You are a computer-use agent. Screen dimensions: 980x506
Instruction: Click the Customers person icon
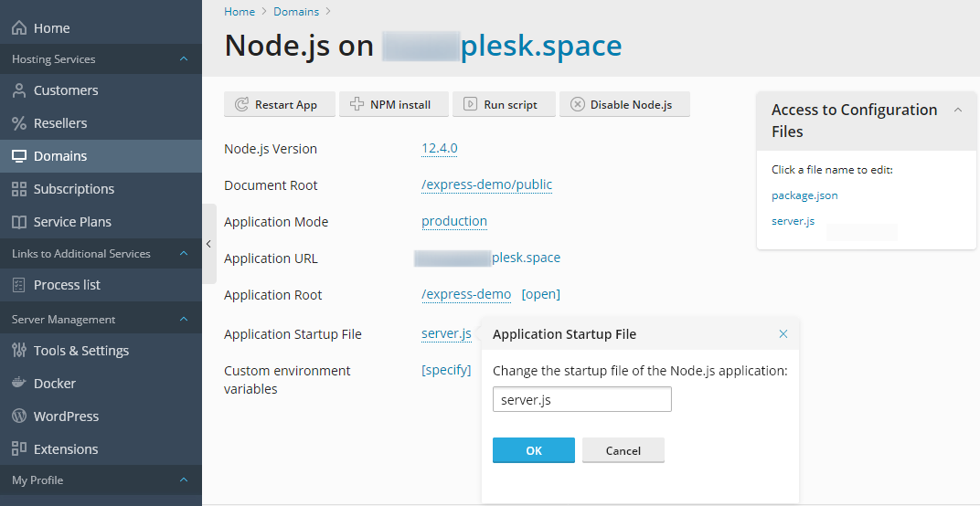[x=19, y=90]
